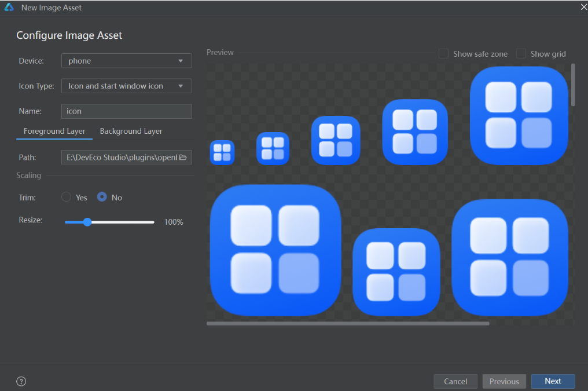Open the help question mark icon
Image resolution: width=588 pixels, height=391 pixels.
(x=21, y=381)
